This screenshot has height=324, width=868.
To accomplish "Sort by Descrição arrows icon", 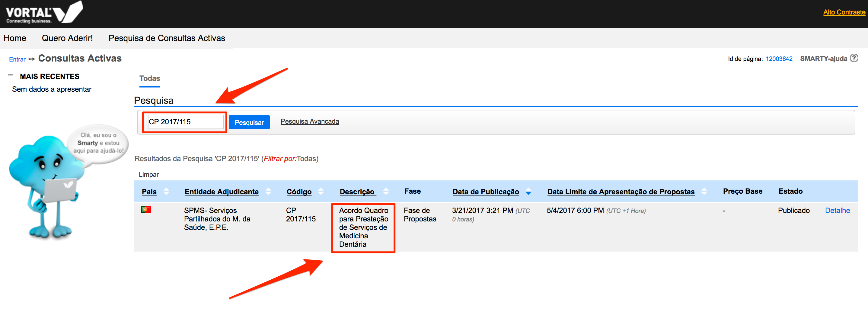I will click(x=386, y=192).
